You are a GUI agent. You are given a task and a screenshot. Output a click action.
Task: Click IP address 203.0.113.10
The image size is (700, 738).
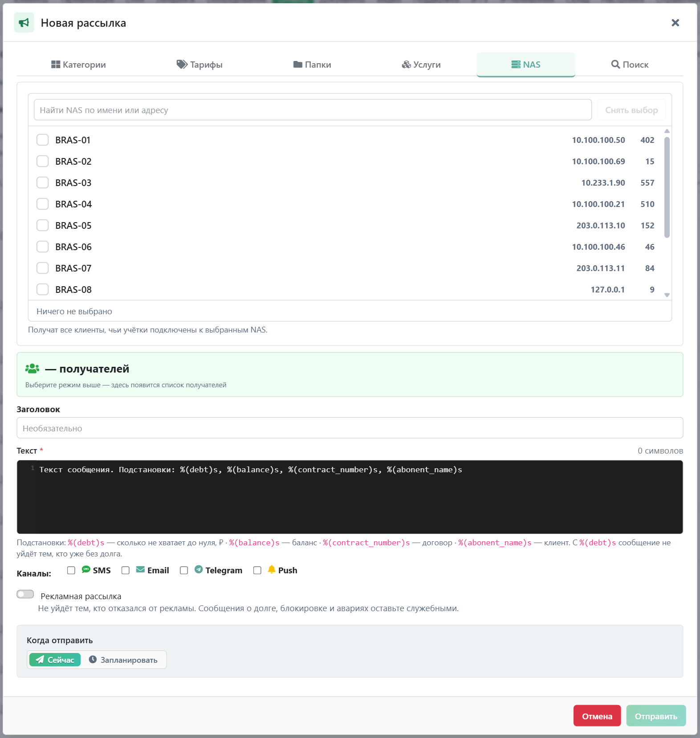601,226
